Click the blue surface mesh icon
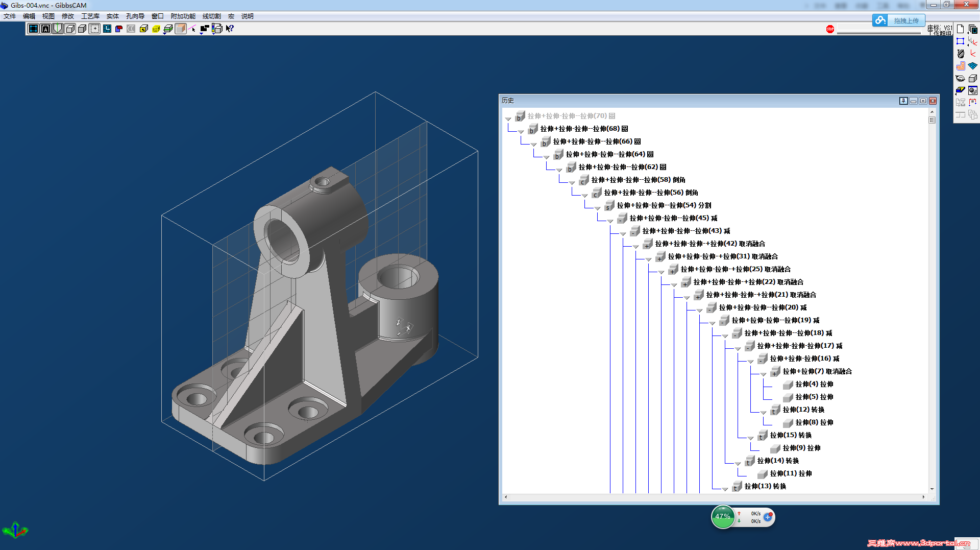This screenshot has width=980, height=550. [x=973, y=66]
